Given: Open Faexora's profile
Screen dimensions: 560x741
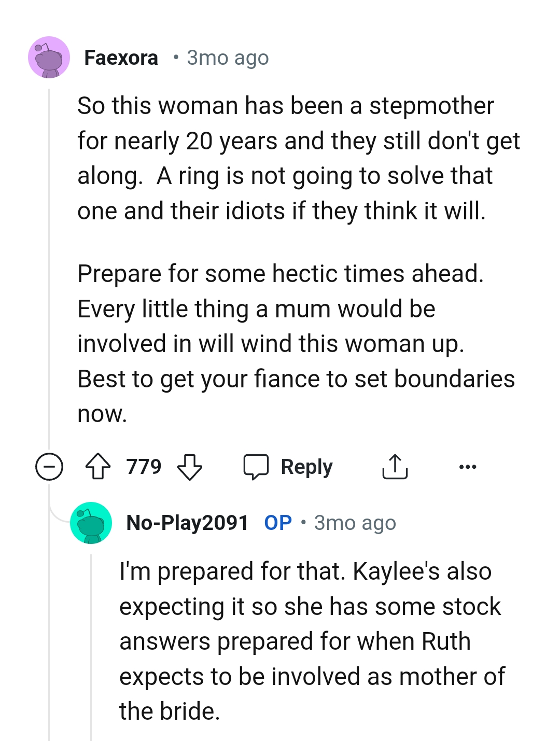Looking at the screenshot, I should pyautogui.click(x=121, y=57).
